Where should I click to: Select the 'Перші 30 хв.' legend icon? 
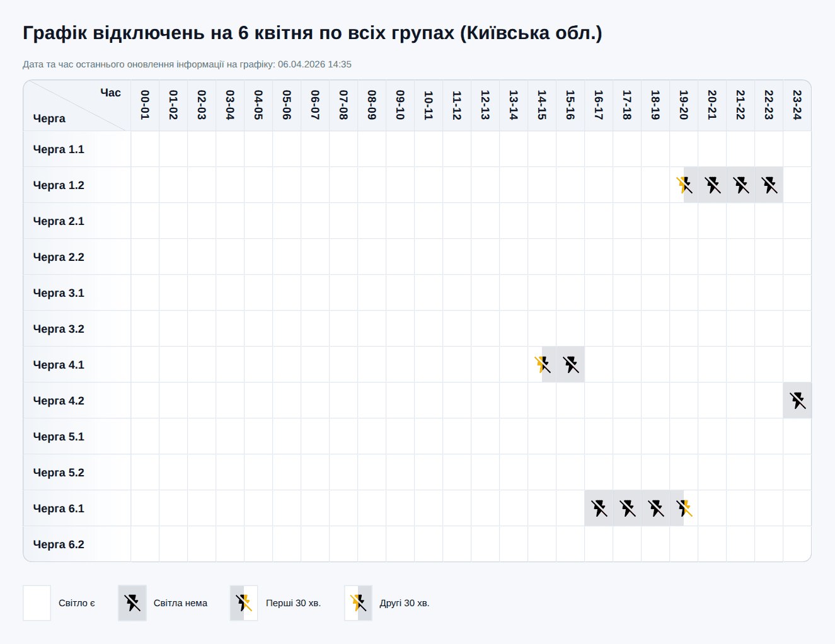click(244, 603)
